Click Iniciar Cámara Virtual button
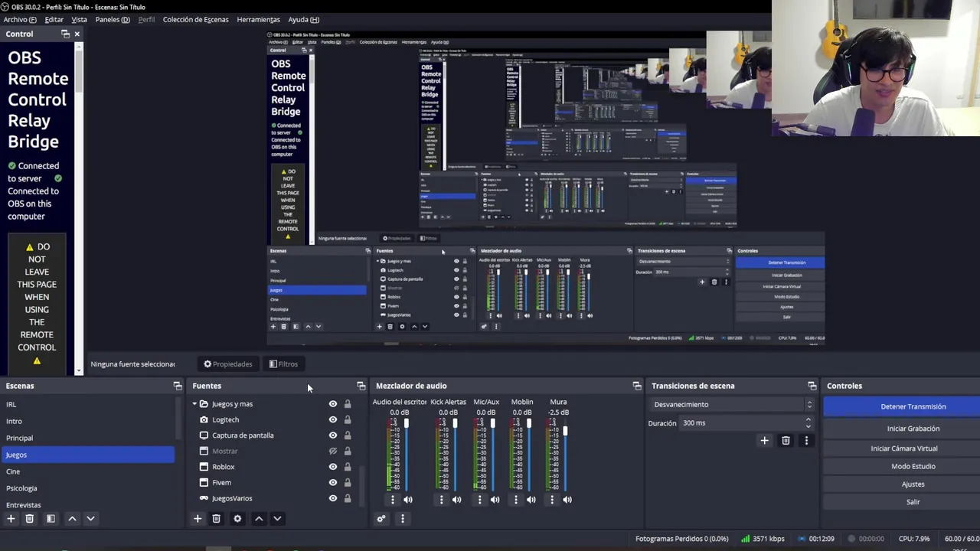 click(x=902, y=448)
